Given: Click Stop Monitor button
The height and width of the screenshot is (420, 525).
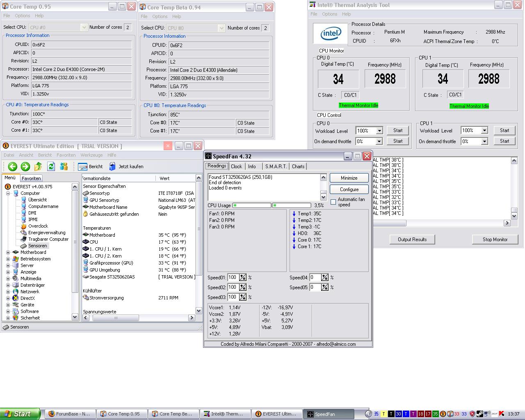Looking at the screenshot, I should (x=495, y=240).
